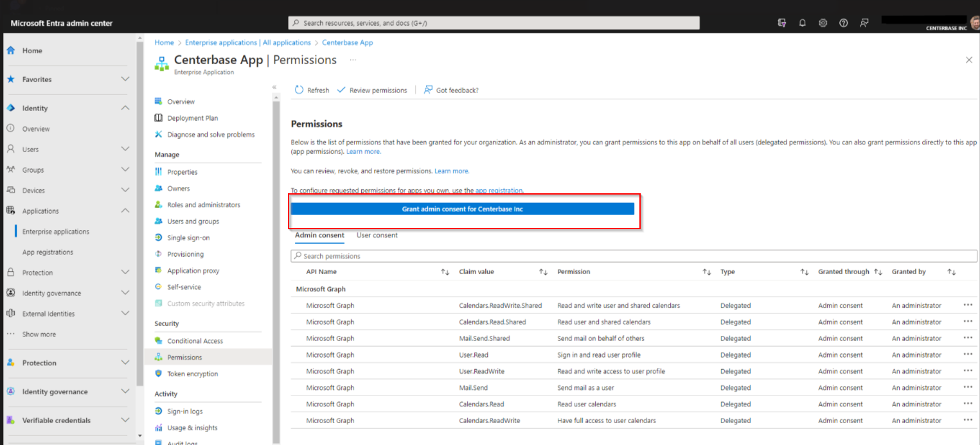The height and width of the screenshot is (445, 980).
Task: Follow the app registration link
Action: (499, 191)
